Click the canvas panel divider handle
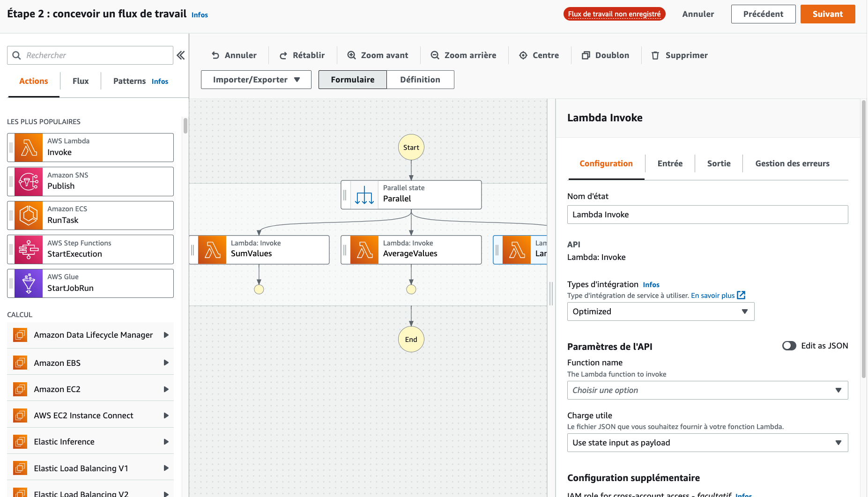 [551, 294]
